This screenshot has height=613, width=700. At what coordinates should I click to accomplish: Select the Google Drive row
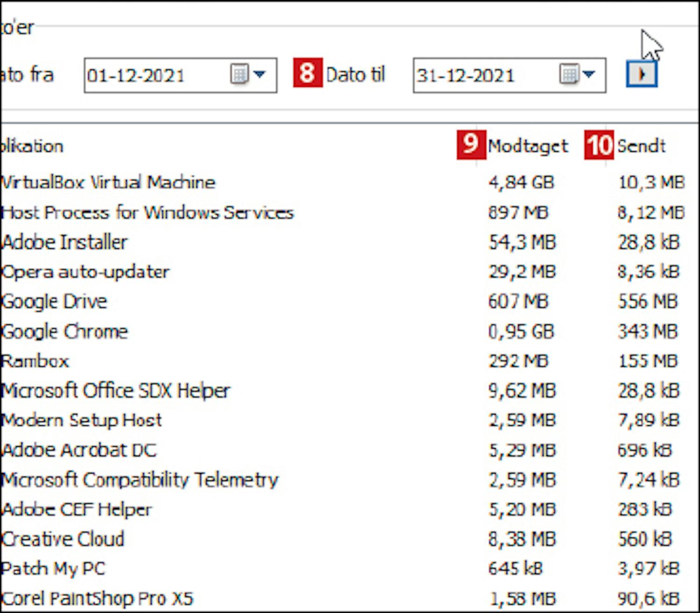(55, 302)
